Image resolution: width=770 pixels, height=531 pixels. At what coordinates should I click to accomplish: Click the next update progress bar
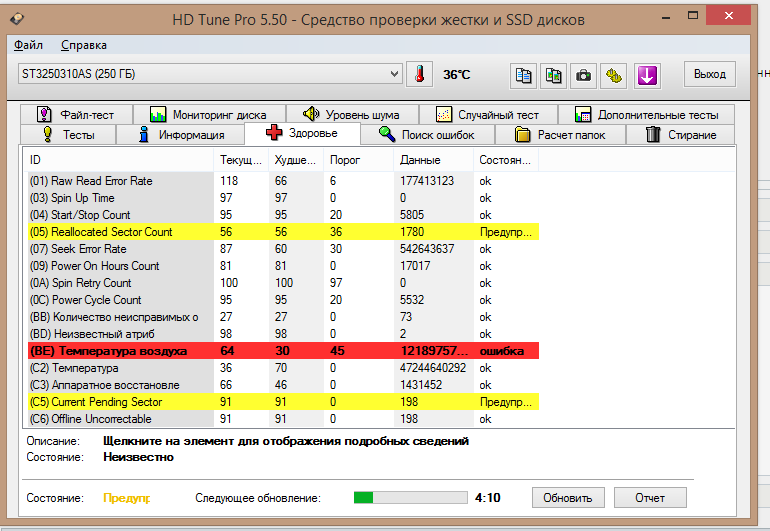pos(411,498)
